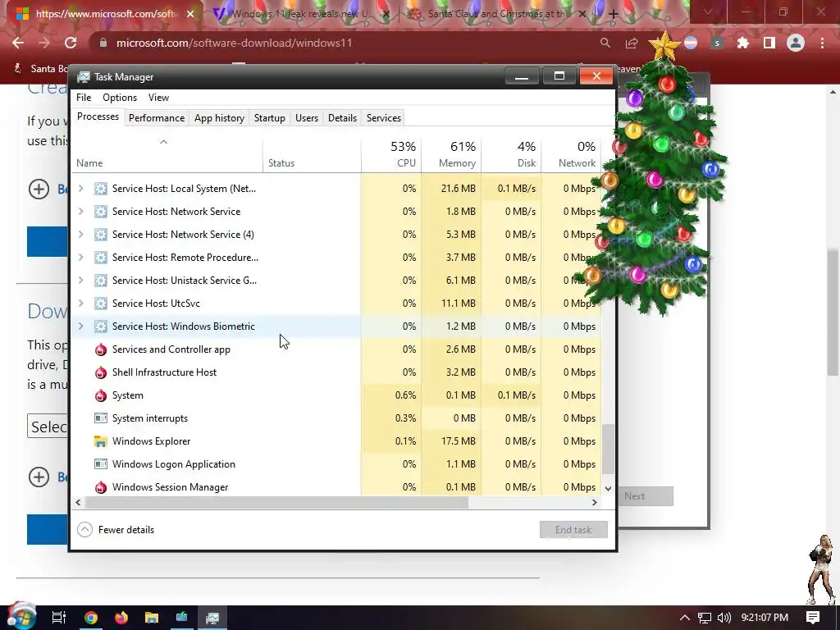The height and width of the screenshot is (630, 840).
Task: Click the microsoft.com URL address bar
Action: pos(343,43)
